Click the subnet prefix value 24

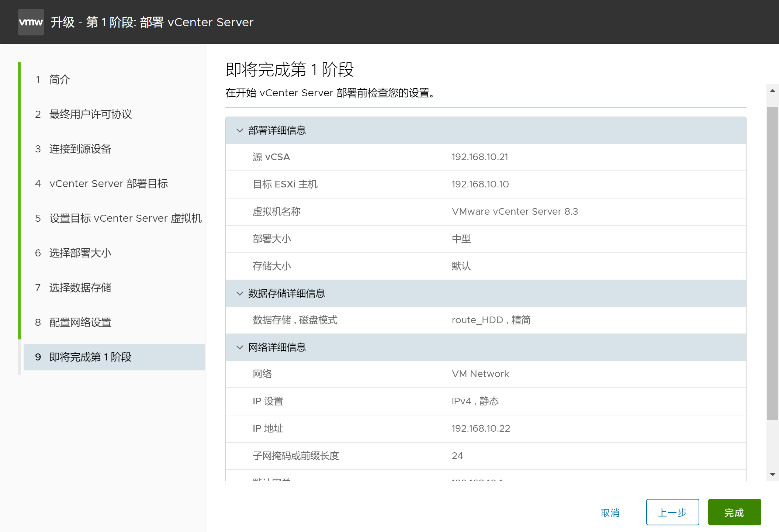(x=457, y=456)
